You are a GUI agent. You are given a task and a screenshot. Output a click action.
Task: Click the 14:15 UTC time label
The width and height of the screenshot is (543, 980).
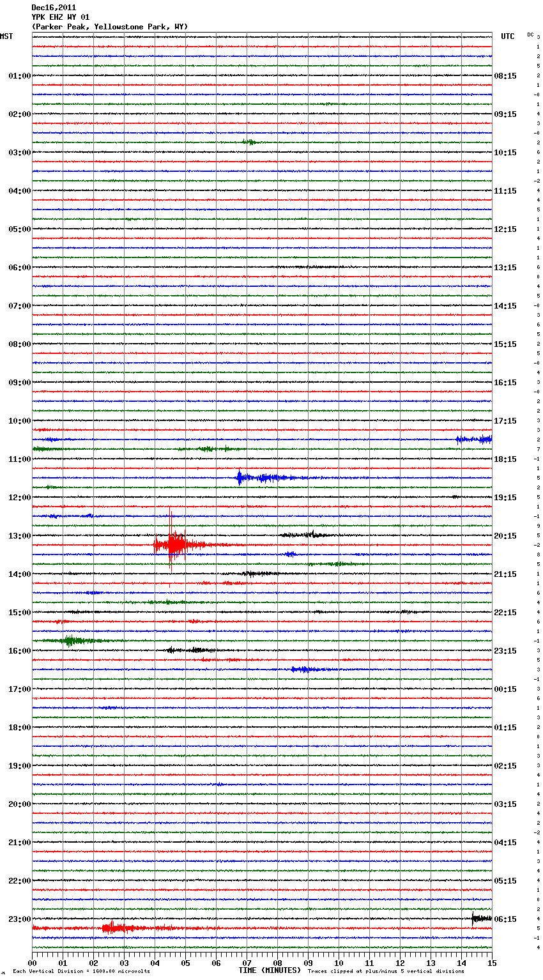tap(505, 306)
